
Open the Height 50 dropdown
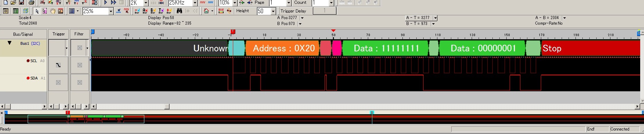[273, 11]
